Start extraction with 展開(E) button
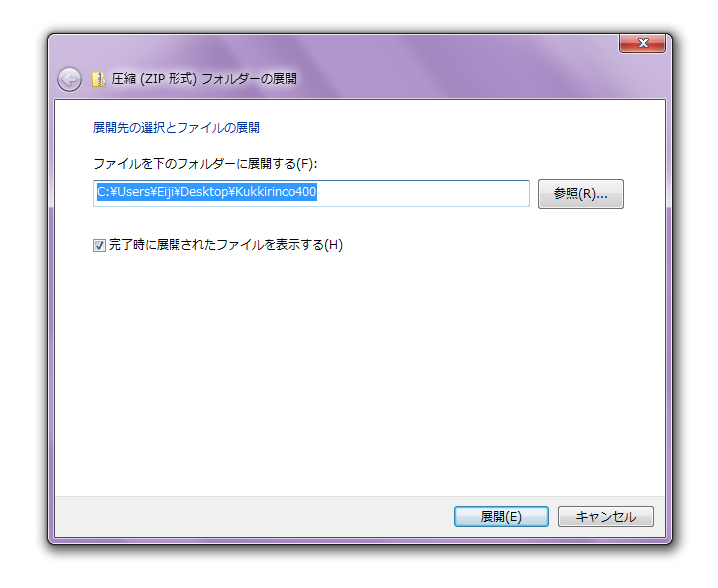The image size is (718, 588). (502, 516)
